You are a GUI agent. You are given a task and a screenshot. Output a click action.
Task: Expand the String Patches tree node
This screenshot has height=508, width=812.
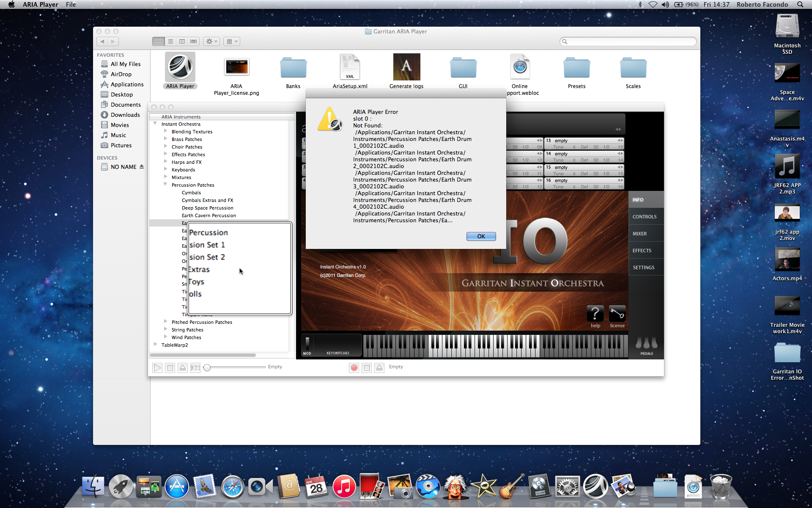click(165, 329)
